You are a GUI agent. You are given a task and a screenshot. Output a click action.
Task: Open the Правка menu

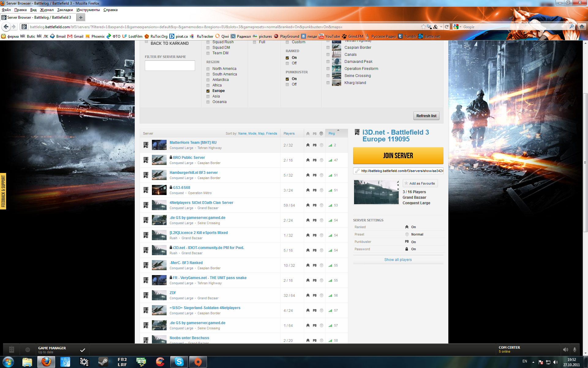[21, 10]
